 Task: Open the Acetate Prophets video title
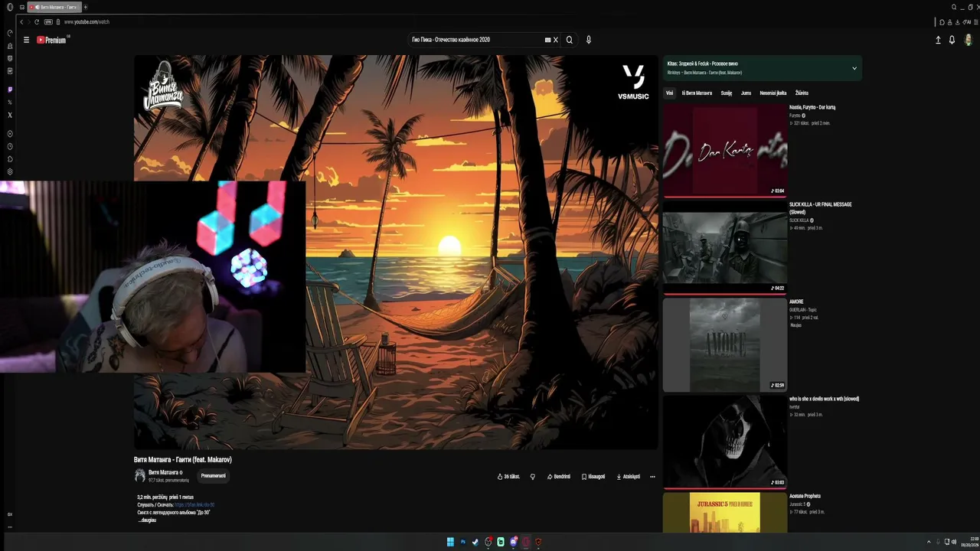point(805,496)
